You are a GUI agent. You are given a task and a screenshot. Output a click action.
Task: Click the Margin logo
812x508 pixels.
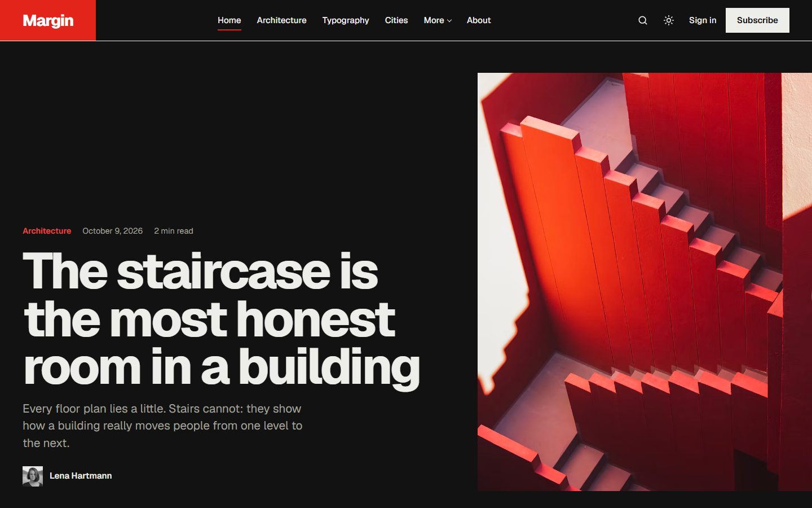click(x=48, y=20)
